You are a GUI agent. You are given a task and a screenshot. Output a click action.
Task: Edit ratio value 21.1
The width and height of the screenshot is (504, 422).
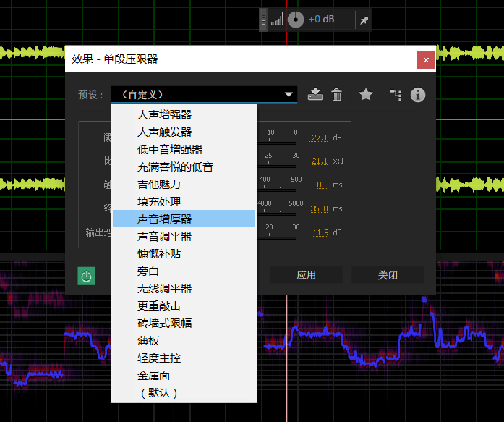[x=320, y=161]
